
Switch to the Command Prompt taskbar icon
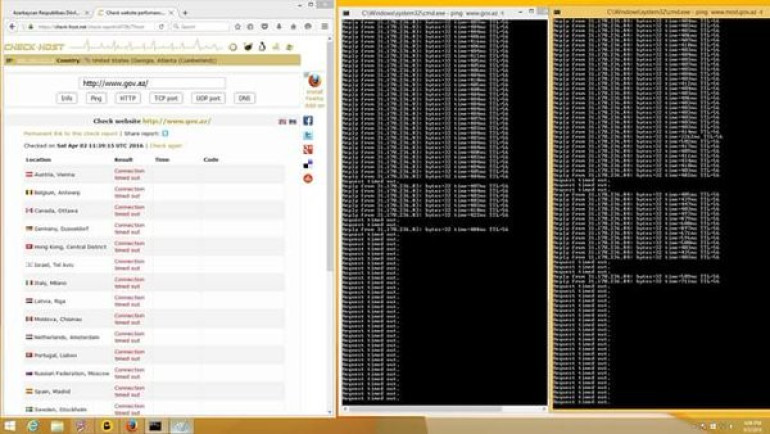[x=156, y=426]
